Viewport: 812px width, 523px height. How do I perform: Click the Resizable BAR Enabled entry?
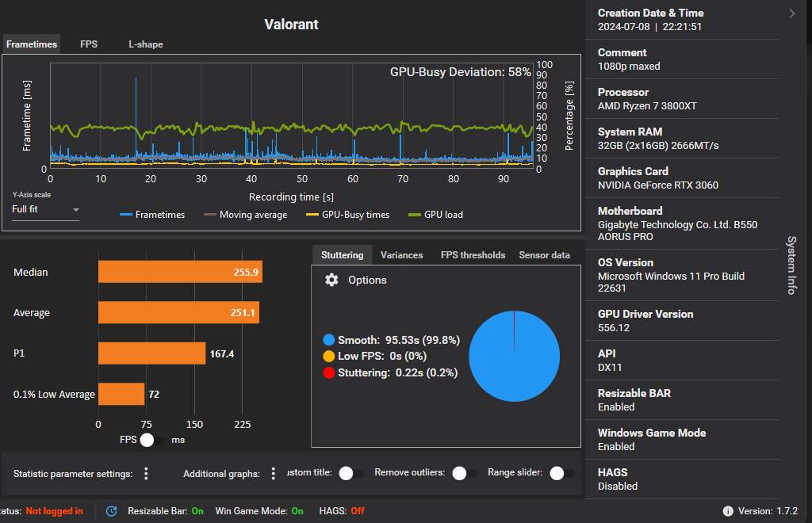point(616,407)
